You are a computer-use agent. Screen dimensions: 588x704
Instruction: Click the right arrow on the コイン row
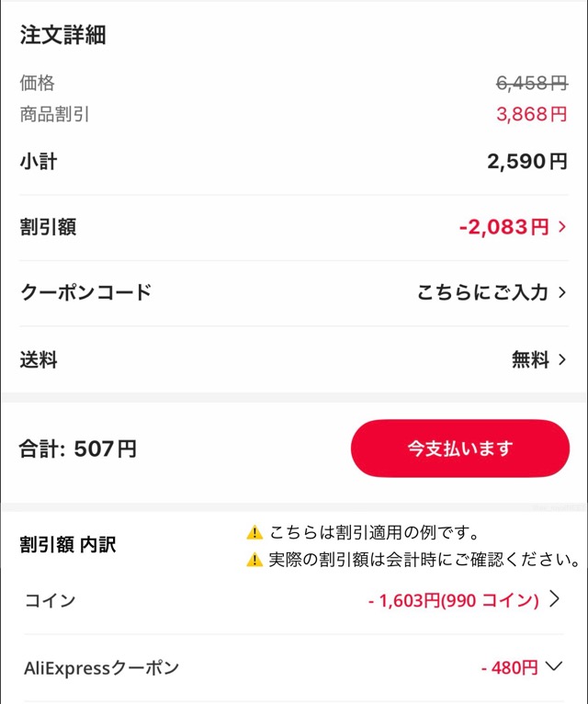coord(554,600)
